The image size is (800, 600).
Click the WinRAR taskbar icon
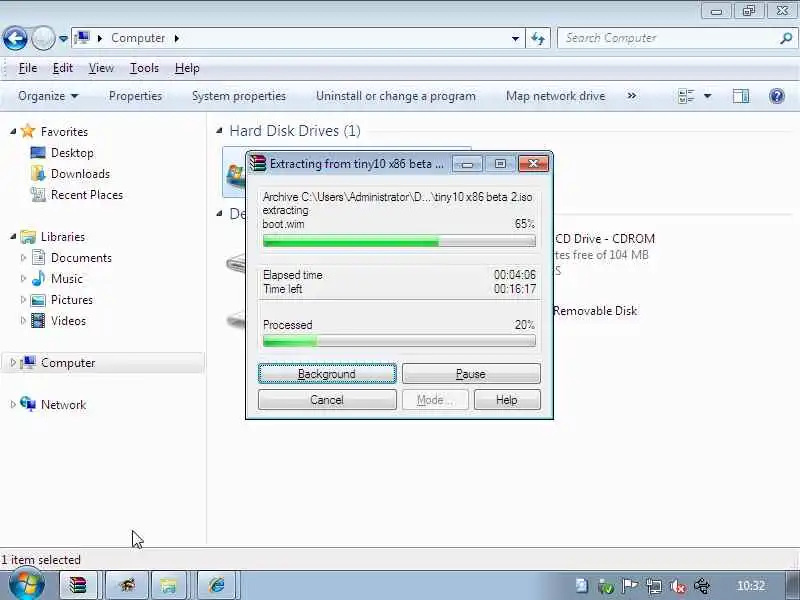click(78, 585)
